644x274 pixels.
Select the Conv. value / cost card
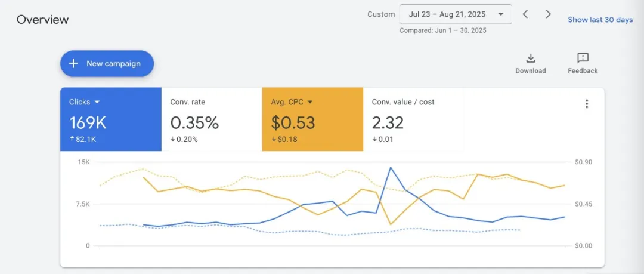click(413, 119)
